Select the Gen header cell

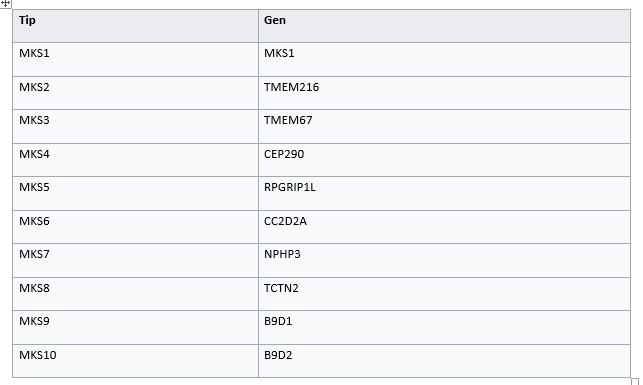444,26
